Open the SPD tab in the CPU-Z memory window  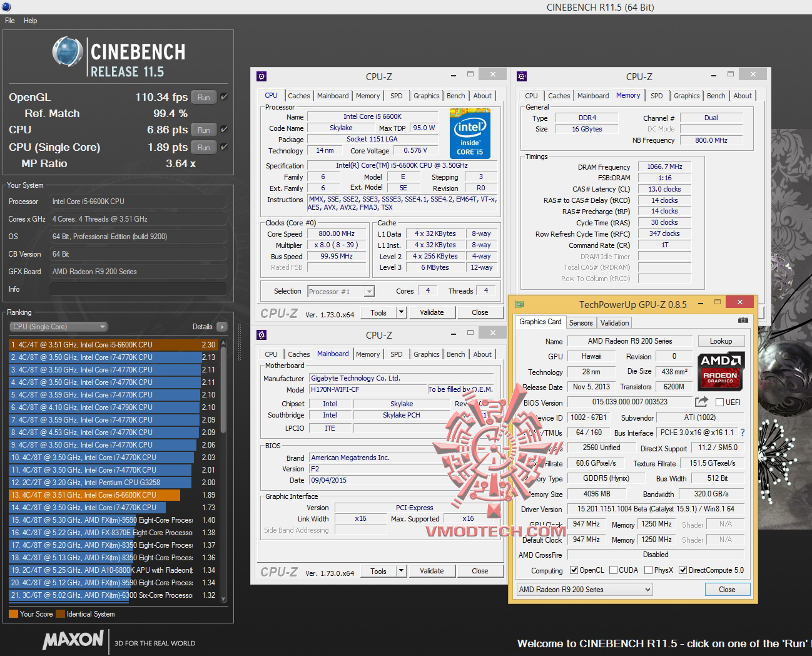(656, 96)
